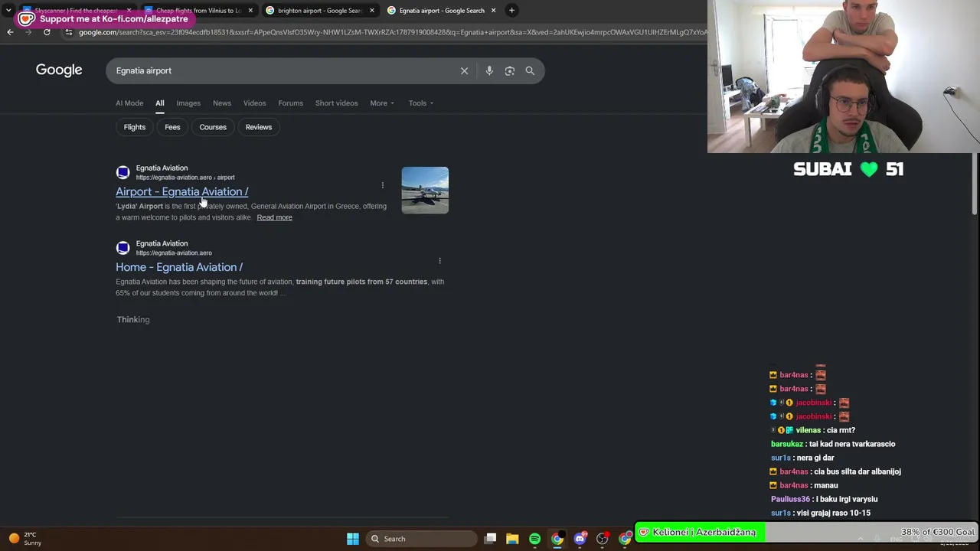Open the Airport - Egnatia Aviation link
This screenshot has width=980, height=551.
(x=182, y=192)
